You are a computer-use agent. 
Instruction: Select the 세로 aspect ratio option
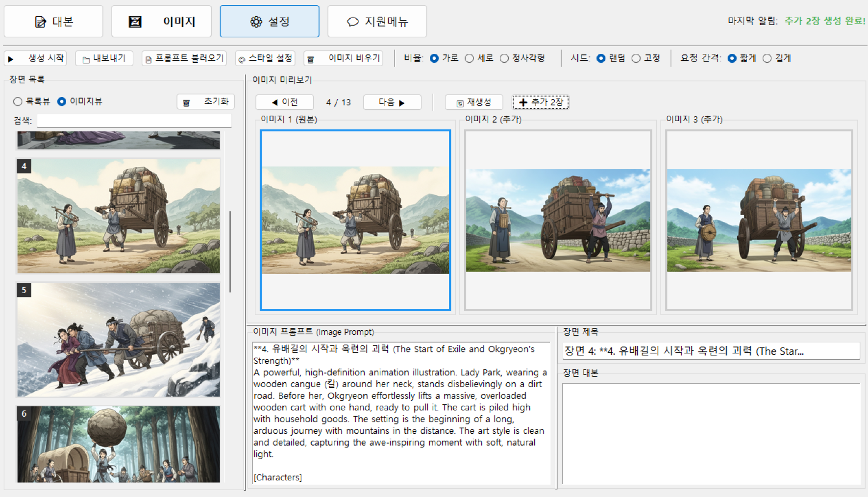(469, 58)
